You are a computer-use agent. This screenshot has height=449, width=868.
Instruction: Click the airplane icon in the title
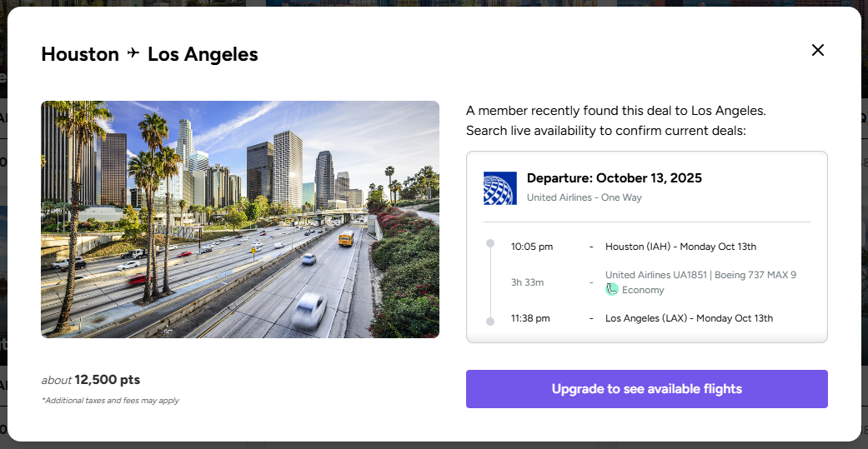tap(133, 54)
